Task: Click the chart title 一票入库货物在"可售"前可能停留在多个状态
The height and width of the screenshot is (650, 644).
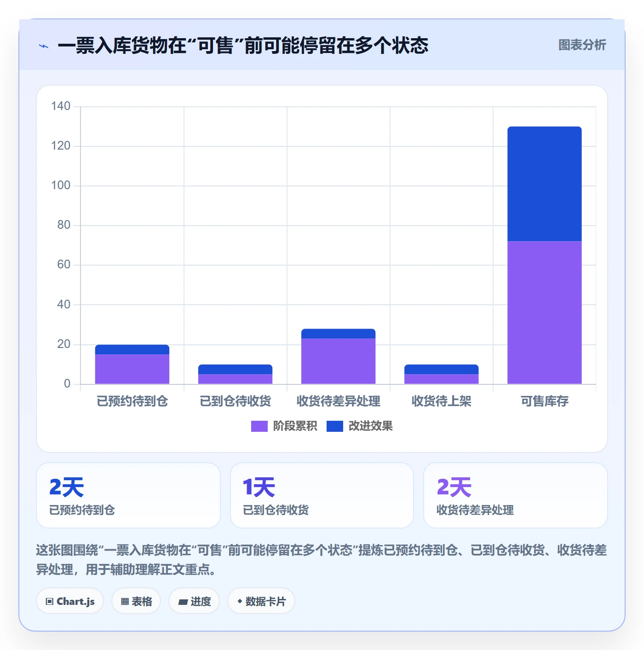Action: pos(243,46)
